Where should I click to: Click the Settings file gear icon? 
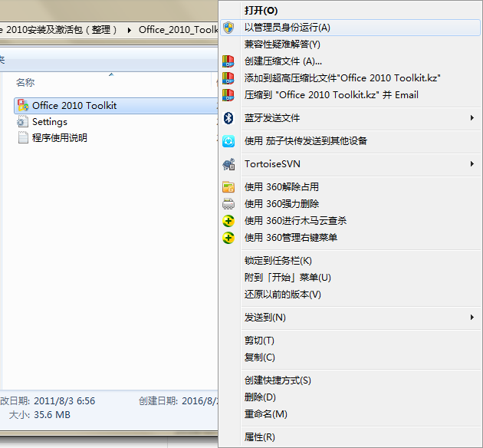pos(22,121)
